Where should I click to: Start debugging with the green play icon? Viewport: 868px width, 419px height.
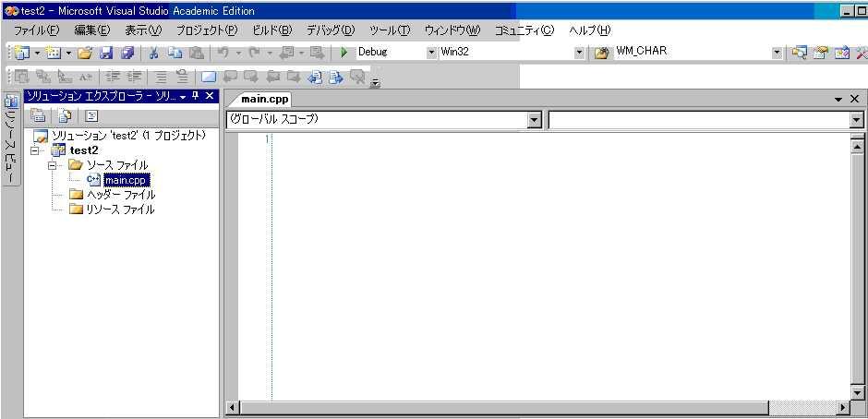344,53
